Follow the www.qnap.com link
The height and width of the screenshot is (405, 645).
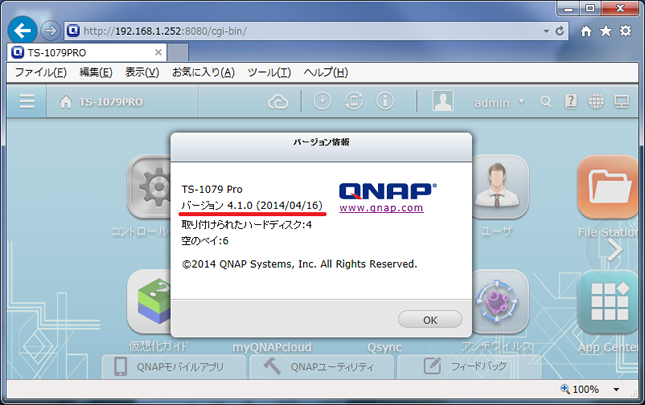pos(381,208)
